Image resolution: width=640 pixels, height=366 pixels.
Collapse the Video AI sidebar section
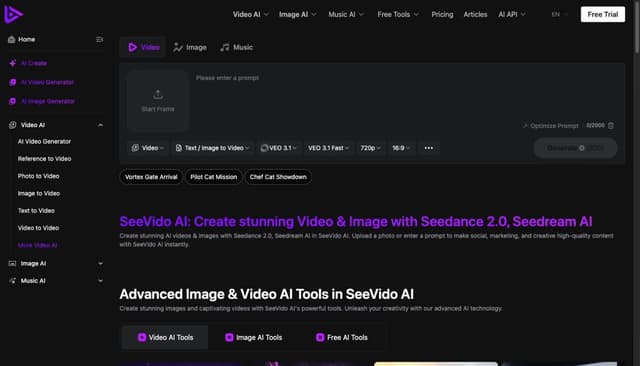(100, 125)
